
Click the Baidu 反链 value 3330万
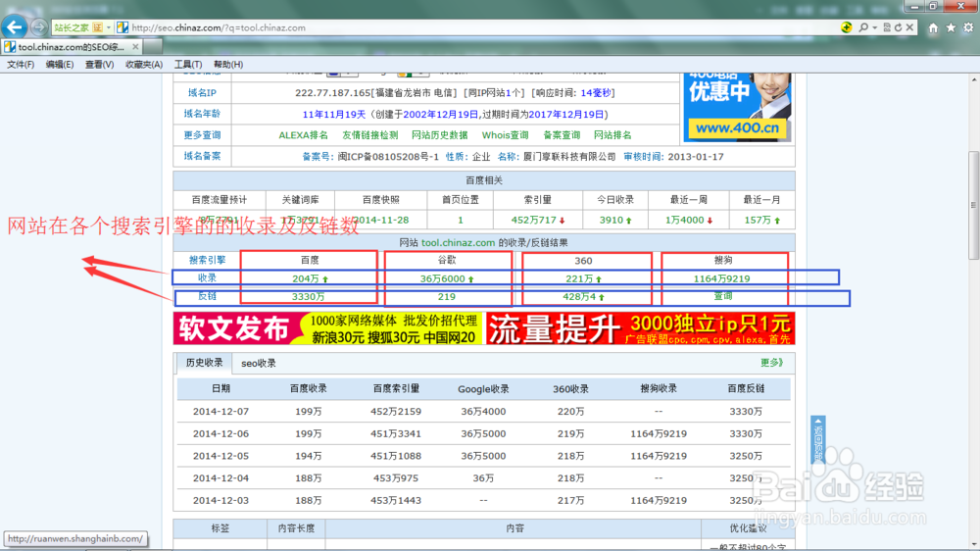(308, 296)
